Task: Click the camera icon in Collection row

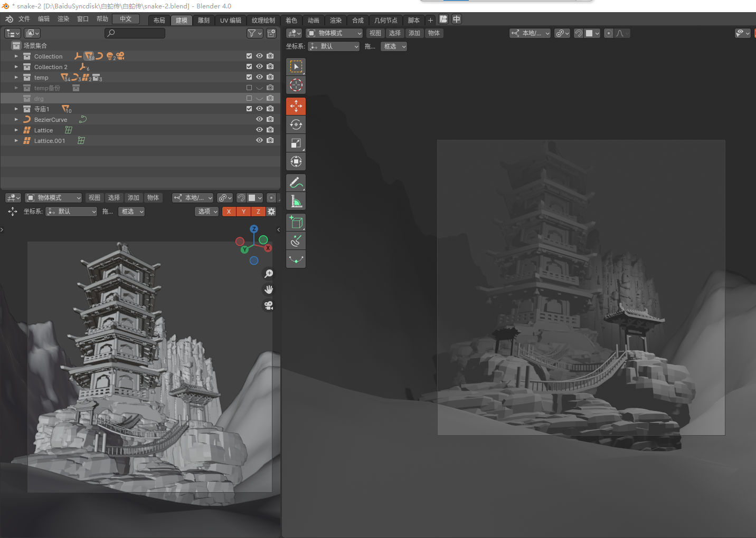Action: 270,56
